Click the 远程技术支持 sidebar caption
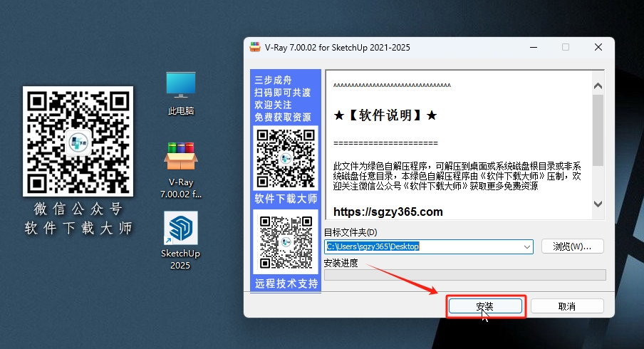This screenshot has height=349, width=644. pos(286,283)
